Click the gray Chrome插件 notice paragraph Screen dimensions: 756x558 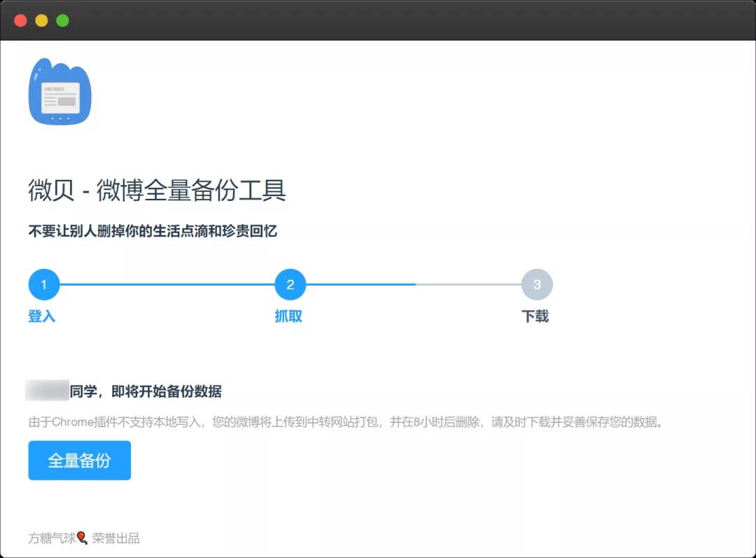346,422
